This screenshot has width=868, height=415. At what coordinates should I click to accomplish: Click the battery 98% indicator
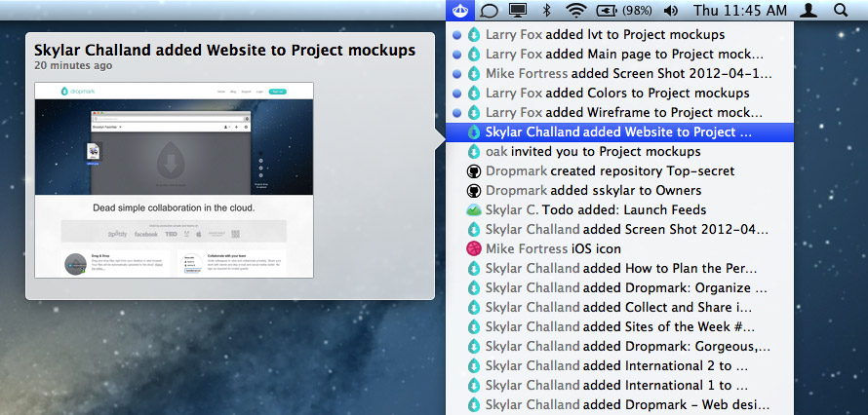[x=624, y=10]
